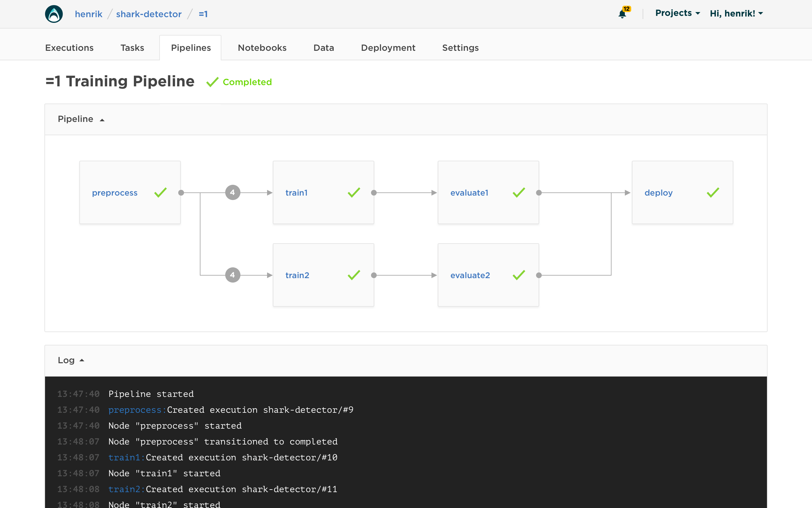Click log line 'Node "preprocess" transitioned to completed'
812x508 pixels.
click(223, 441)
